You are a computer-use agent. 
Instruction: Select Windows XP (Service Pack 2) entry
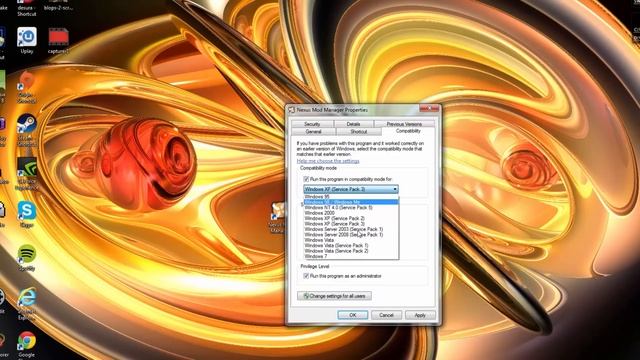point(351,218)
